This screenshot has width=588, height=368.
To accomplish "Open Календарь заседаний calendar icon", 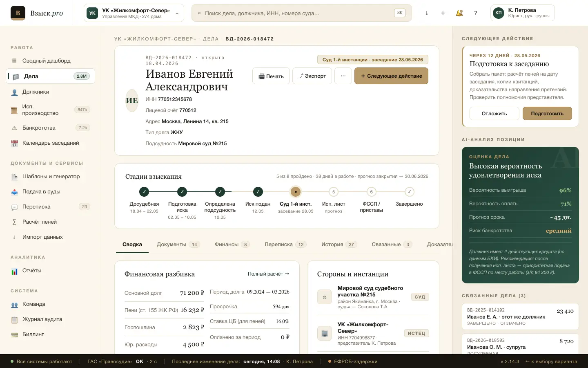I will pos(14,143).
